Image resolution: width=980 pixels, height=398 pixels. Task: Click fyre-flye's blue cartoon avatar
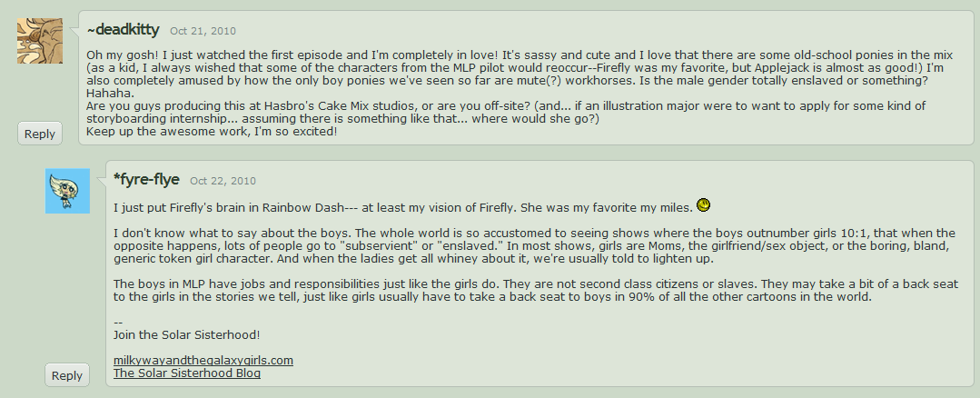pos(67,191)
